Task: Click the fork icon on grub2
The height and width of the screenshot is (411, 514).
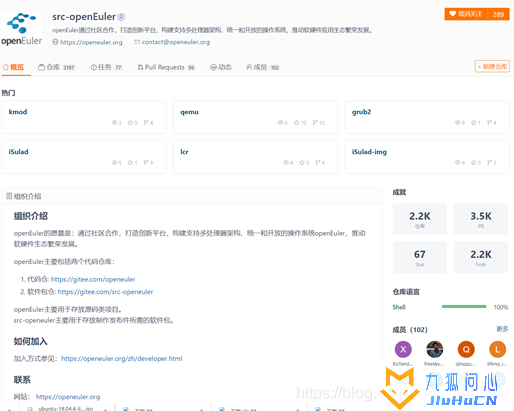Action: (489, 123)
